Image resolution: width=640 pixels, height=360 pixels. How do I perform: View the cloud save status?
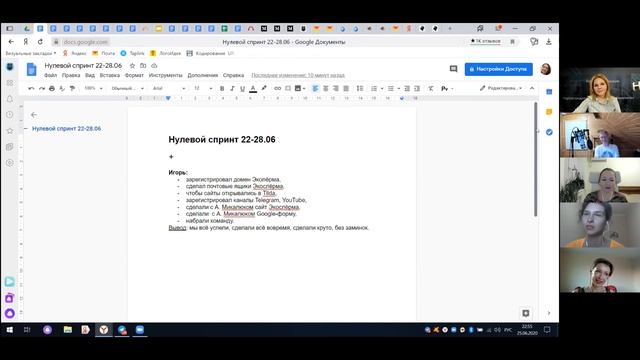[154, 66]
